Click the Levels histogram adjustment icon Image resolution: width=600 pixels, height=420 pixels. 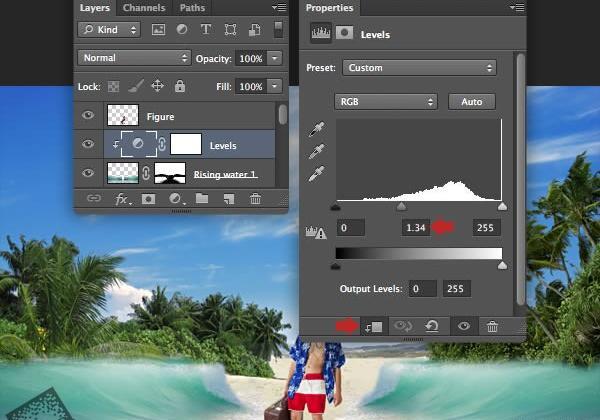321,33
